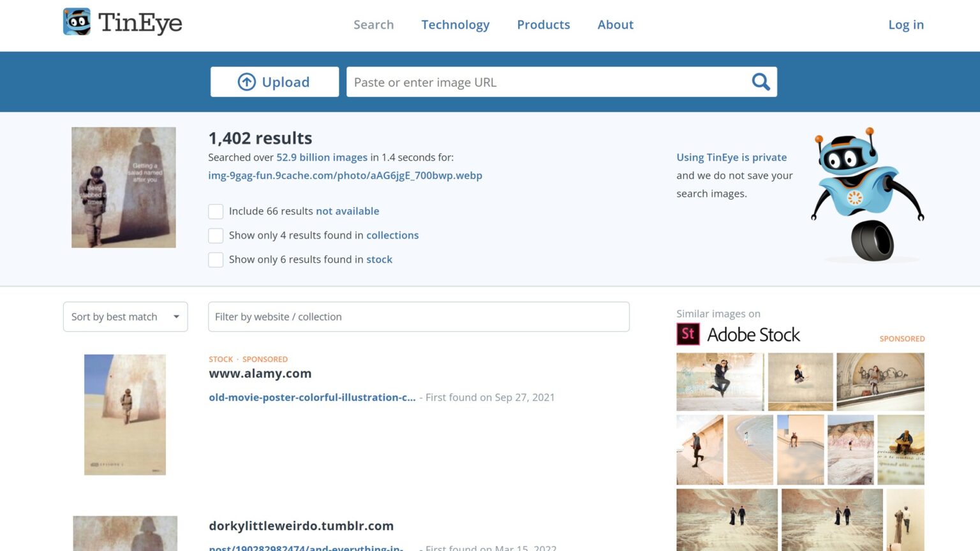Open the Technology menu item
980x551 pixels.
pos(455,25)
